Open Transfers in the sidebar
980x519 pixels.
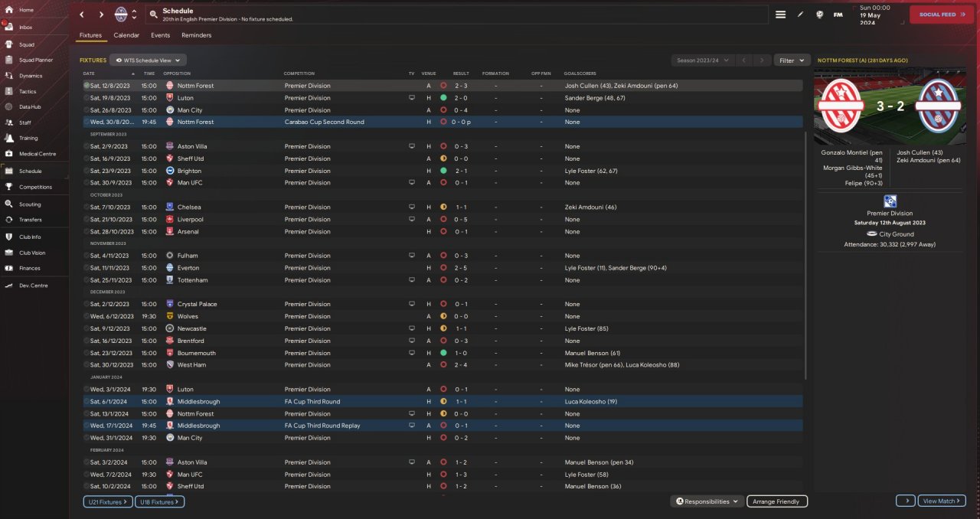[x=31, y=220]
